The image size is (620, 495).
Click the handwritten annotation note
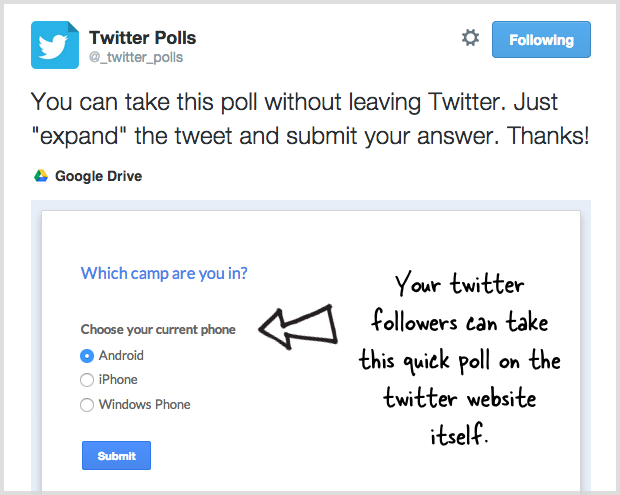click(459, 358)
